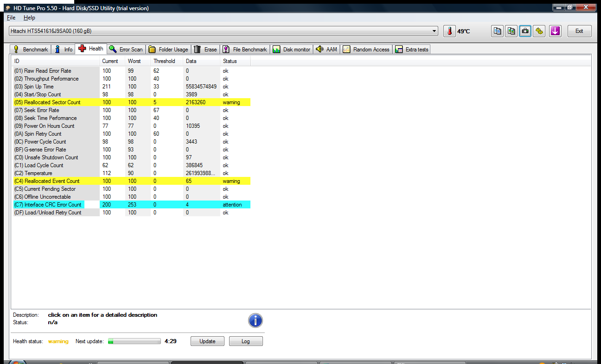Copy screenshot to clipboard icon
Viewport: 601px width, 364px height.
[x=511, y=31]
